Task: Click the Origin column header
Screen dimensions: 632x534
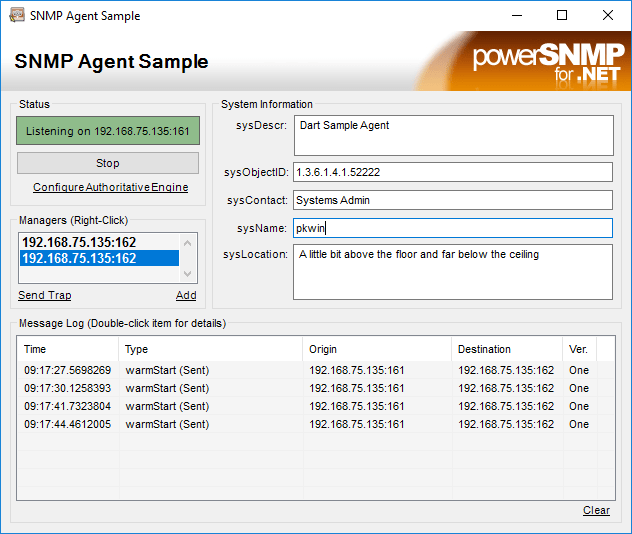Action: tap(377, 349)
